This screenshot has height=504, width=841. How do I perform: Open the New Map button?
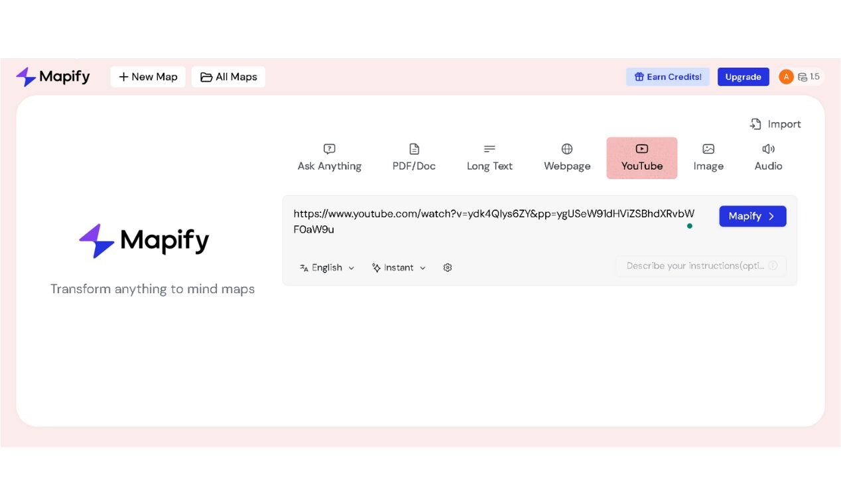tap(148, 77)
